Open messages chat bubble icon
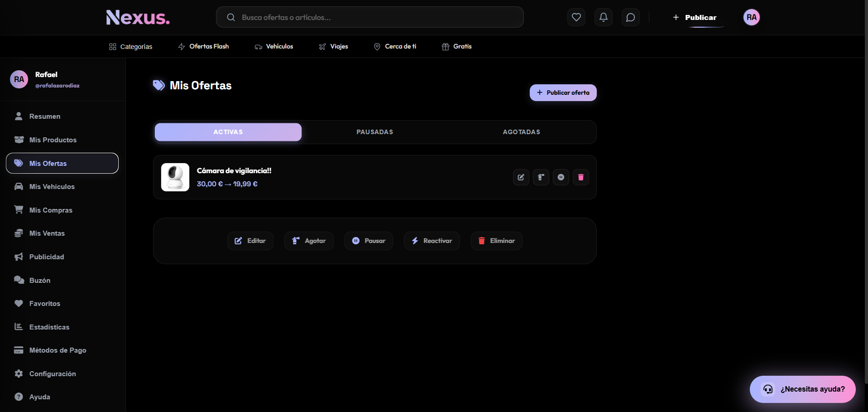Image resolution: width=868 pixels, height=412 pixels. [631, 17]
